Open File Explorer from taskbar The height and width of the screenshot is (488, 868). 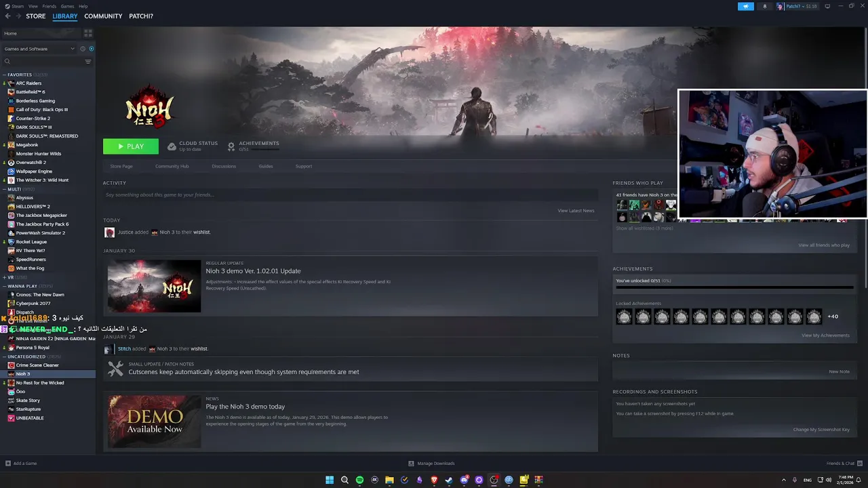389,480
